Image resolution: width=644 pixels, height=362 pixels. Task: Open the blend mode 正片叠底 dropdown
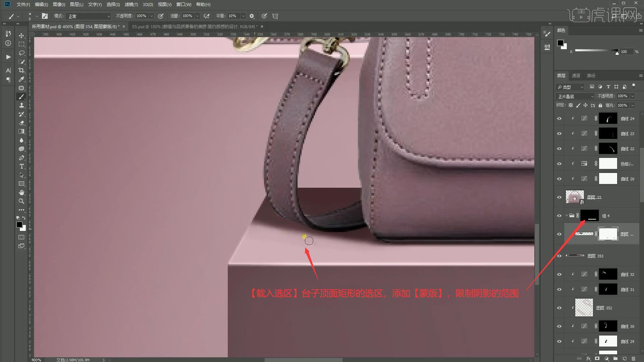pyautogui.click(x=575, y=97)
